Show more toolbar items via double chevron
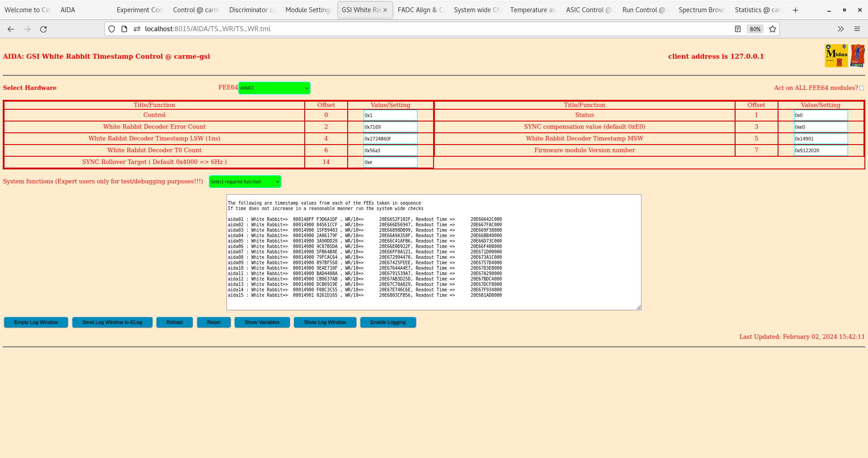Screen dimensions: 868x458 [x=840, y=29]
